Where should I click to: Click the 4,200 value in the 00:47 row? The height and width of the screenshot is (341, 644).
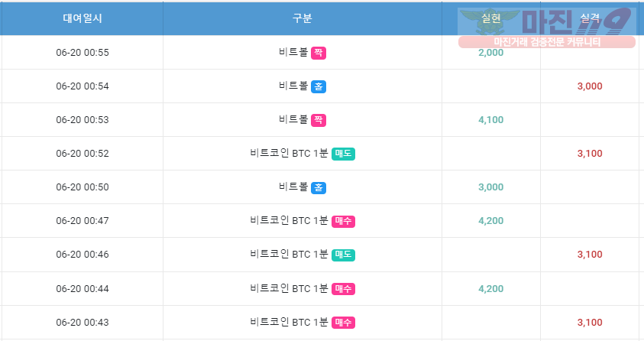tap(490, 221)
